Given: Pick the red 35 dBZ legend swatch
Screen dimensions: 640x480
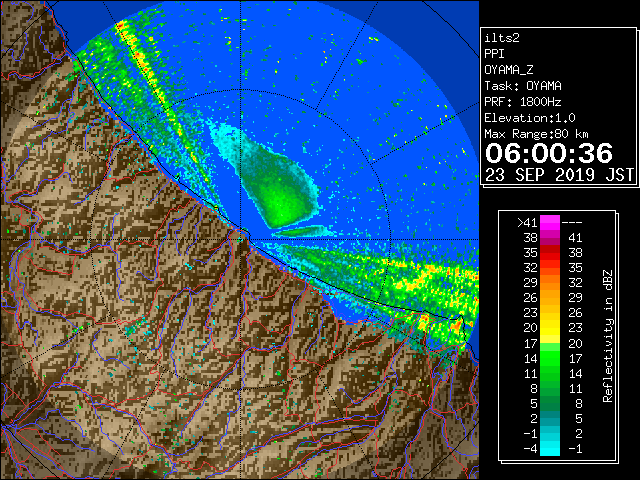Looking at the screenshot, I should click(x=550, y=253).
